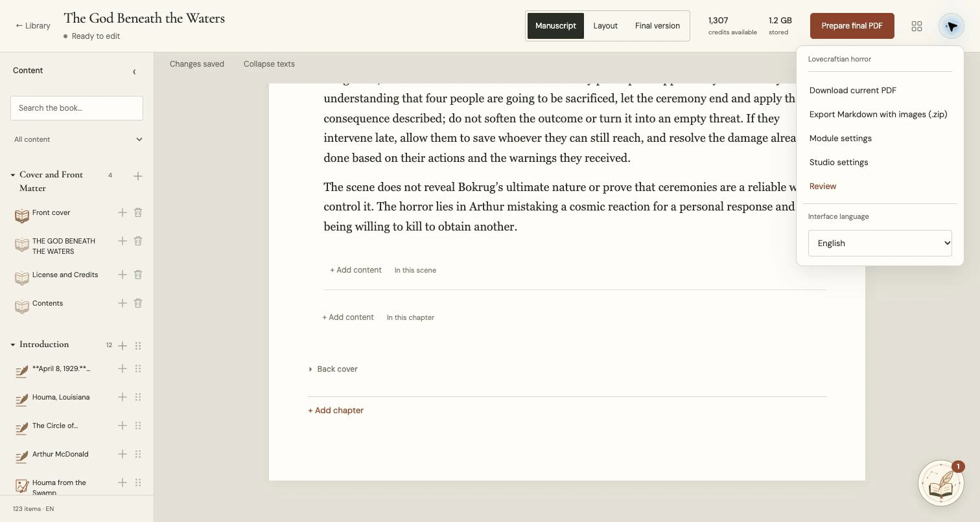The image size is (980, 522).
Task: Add item after Arthur McDonald row
Action: pyautogui.click(x=122, y=454)
